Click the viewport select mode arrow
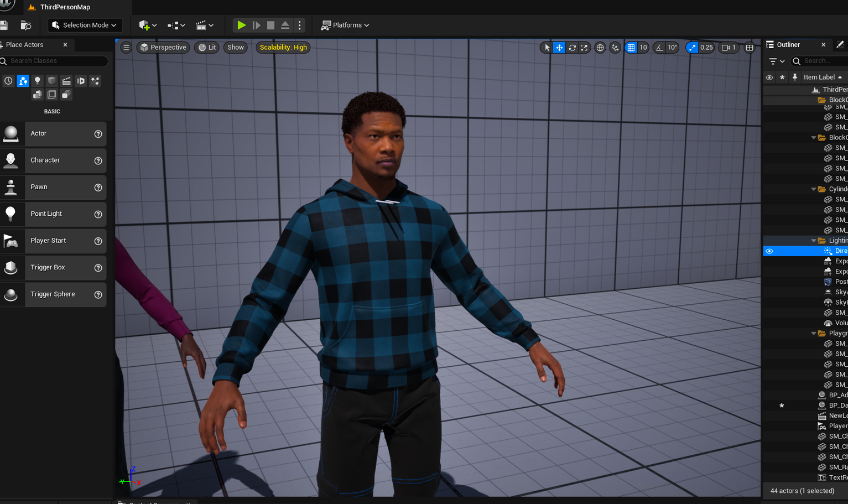Screen dimensions: 848x504 coord(547,48)
